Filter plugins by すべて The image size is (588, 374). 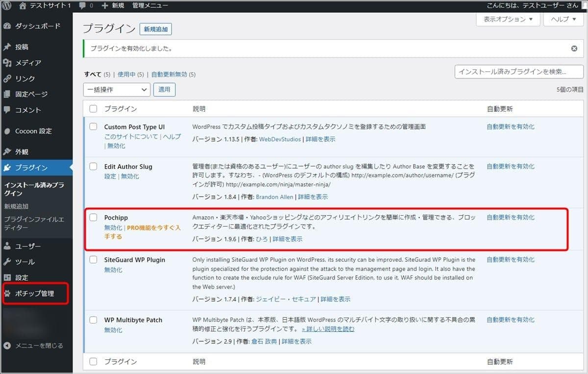pyautogui.click(x=93, y=75)
